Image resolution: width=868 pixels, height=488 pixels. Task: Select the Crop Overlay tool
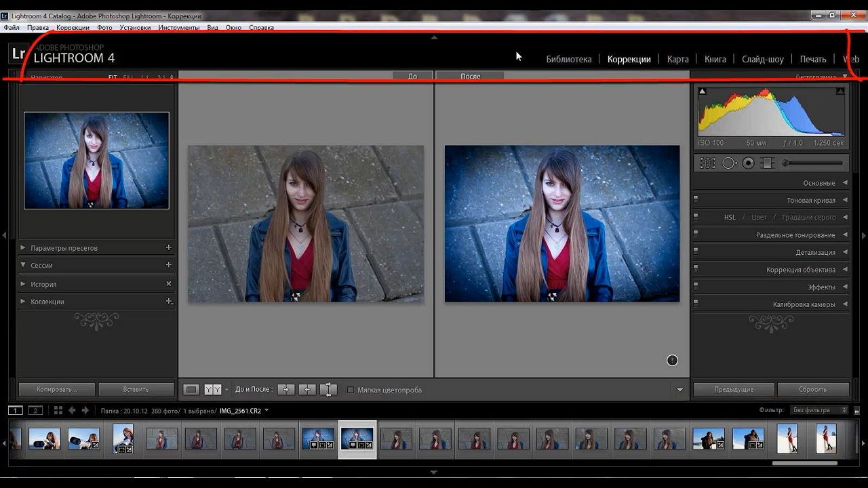point(707,163)
